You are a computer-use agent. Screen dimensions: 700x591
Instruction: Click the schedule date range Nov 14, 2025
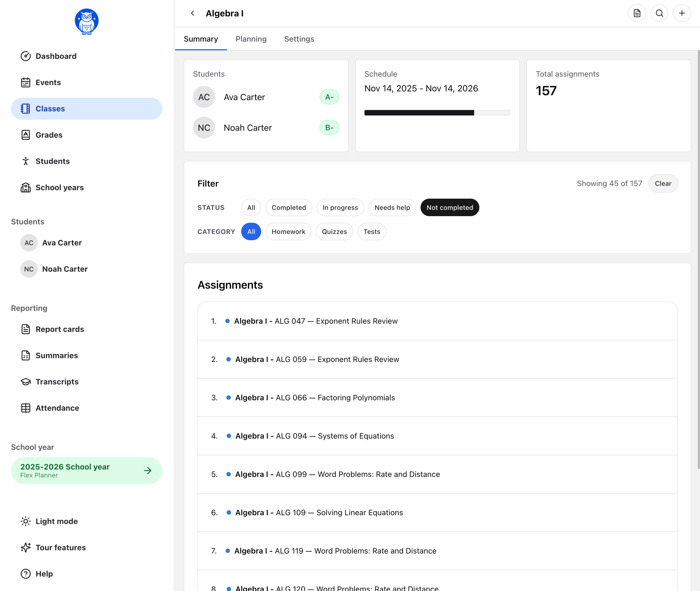[x=421, y=88]
